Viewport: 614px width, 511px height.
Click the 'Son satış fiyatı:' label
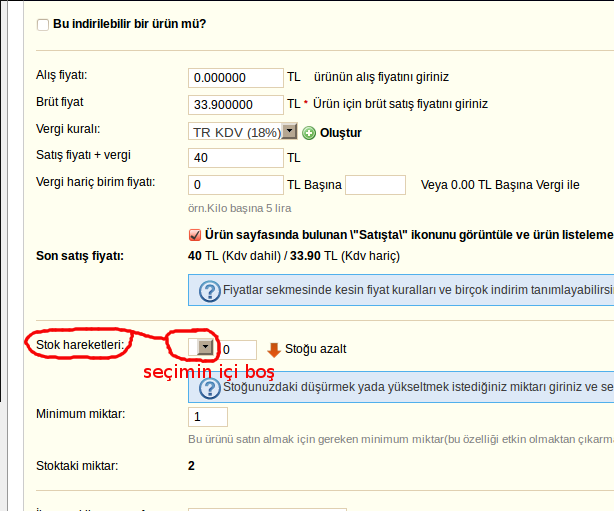pyautogui.click(x=80, y=256)
